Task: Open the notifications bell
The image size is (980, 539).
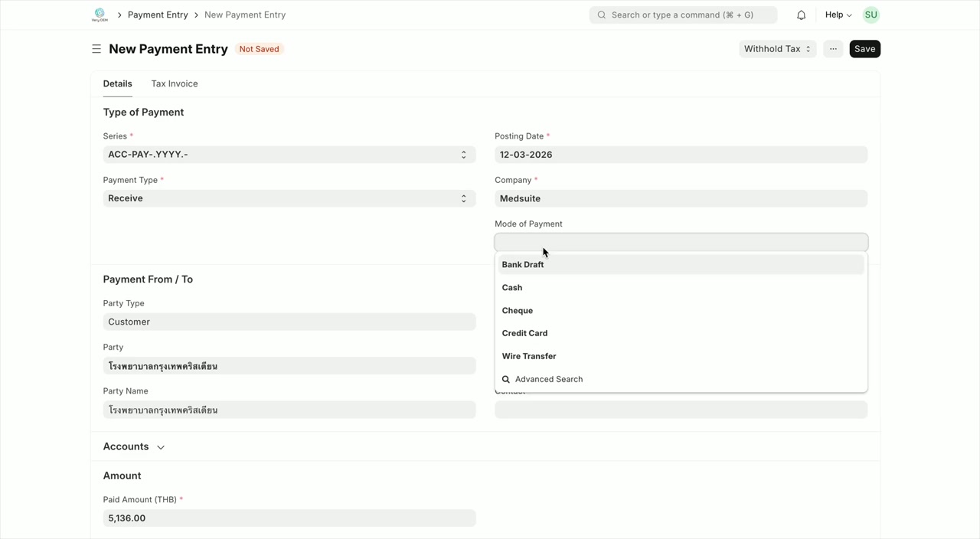Action: tap(801, 15)
